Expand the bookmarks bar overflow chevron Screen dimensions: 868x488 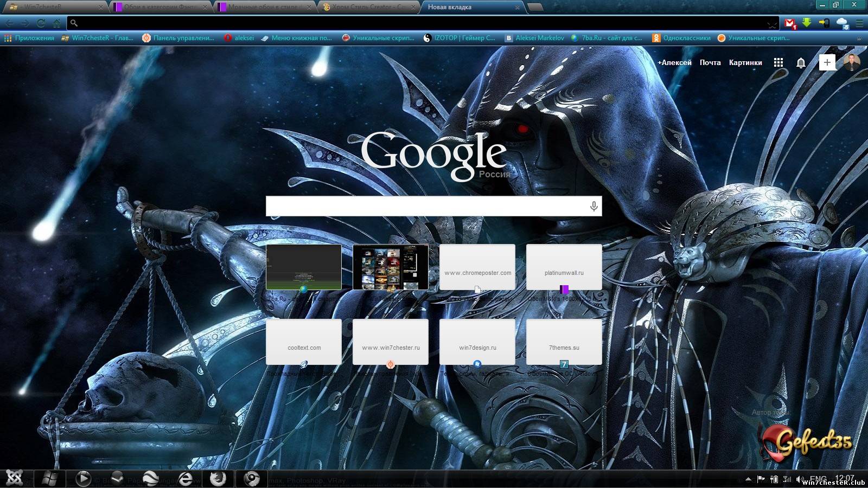click(x=859, y=38)
